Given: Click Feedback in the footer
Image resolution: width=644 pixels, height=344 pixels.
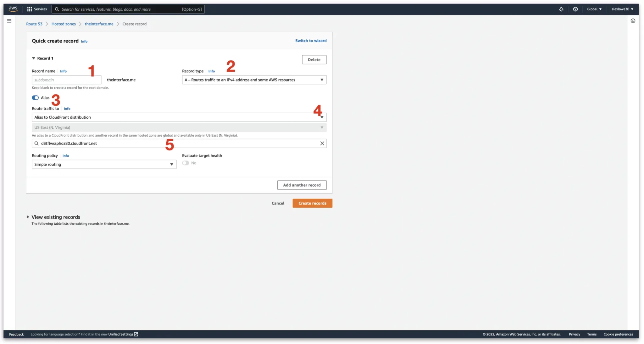Looking at the screenshot, I should (x=16, y=334).
